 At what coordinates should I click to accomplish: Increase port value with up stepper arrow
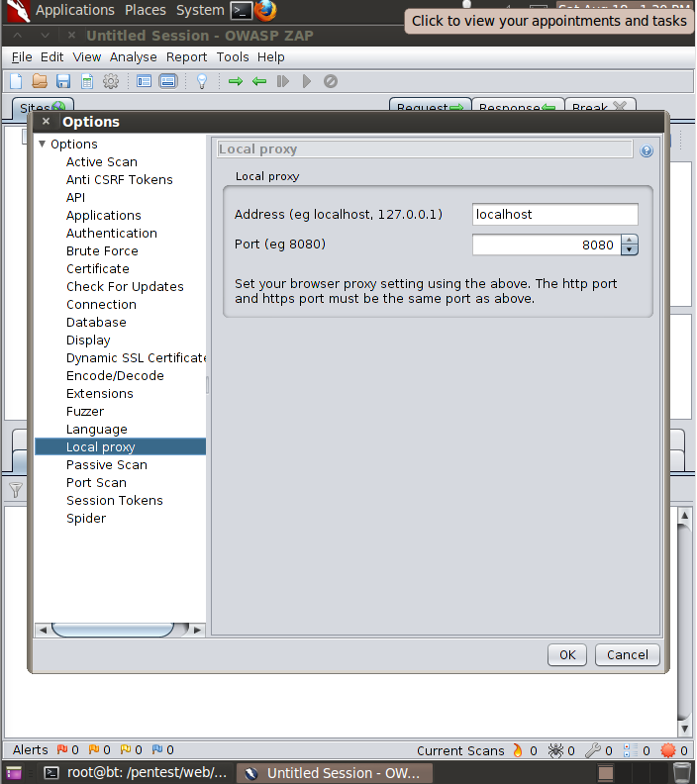(630, 240)
